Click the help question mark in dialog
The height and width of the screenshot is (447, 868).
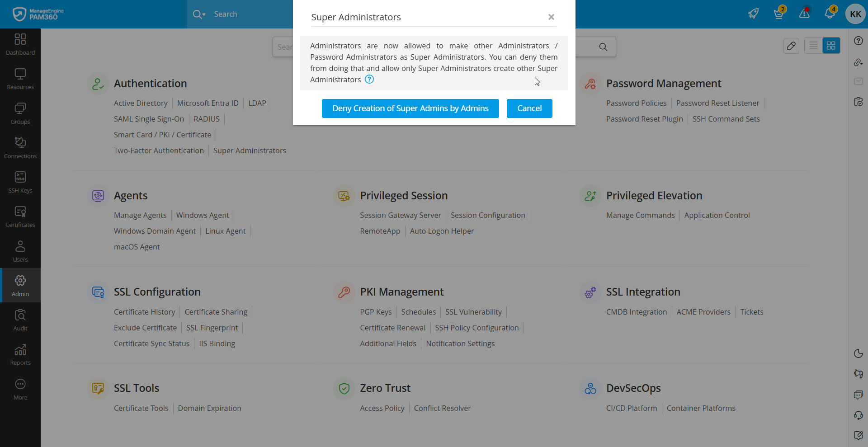[x=369, y=80]
